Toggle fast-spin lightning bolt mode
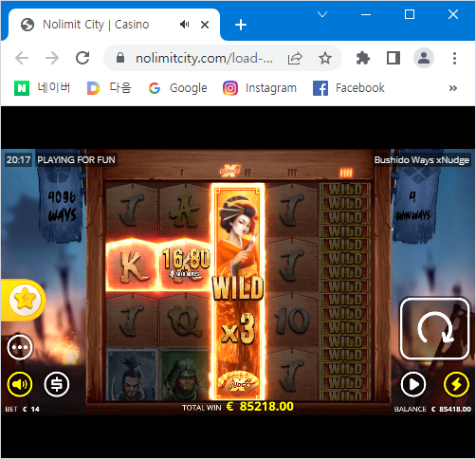 [456, 384]
